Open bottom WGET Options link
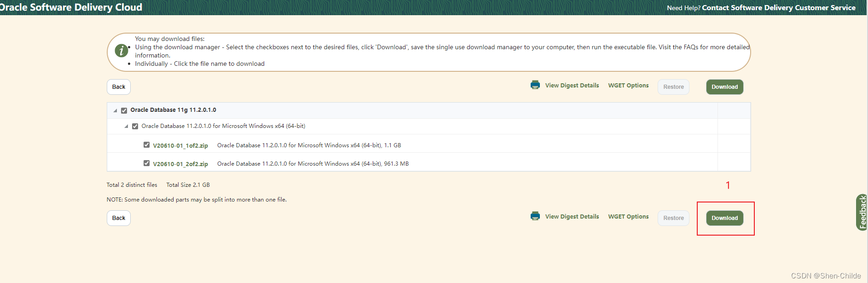Viewport: 868px width, 283px height. pos(628,217)
